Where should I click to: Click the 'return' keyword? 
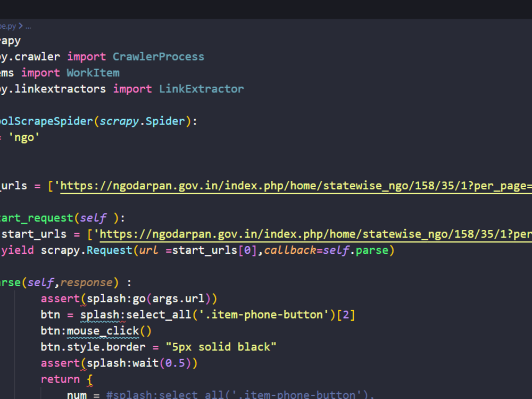tap(60, 379)
